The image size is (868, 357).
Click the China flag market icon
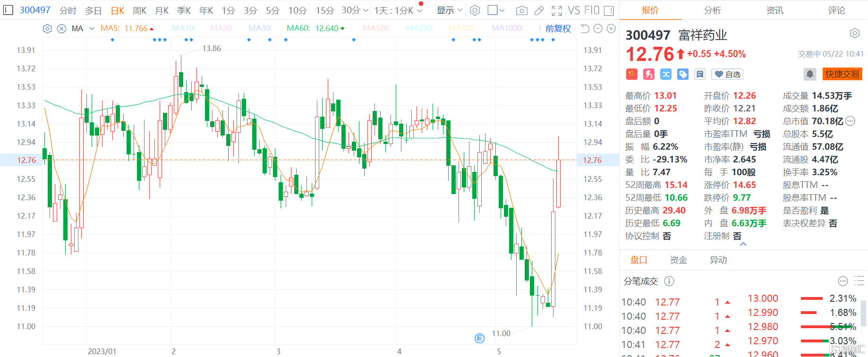click(632, 74)
